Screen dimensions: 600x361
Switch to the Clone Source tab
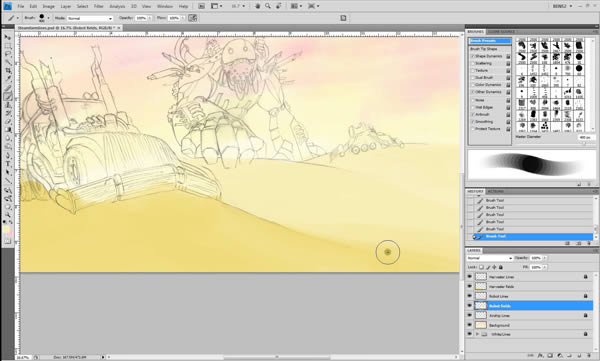[501, 32]
